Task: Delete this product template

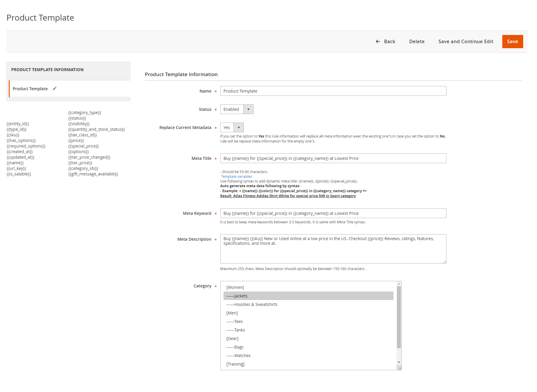Action: (x=417, y=41)
